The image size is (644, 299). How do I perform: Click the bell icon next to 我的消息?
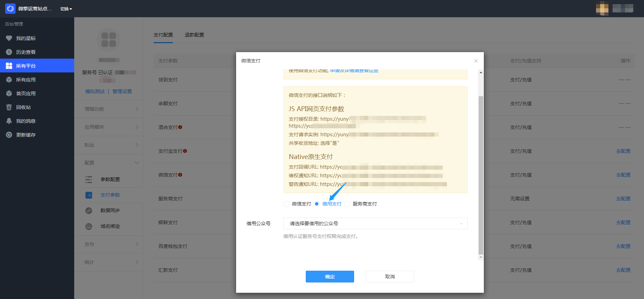(9, 121)
